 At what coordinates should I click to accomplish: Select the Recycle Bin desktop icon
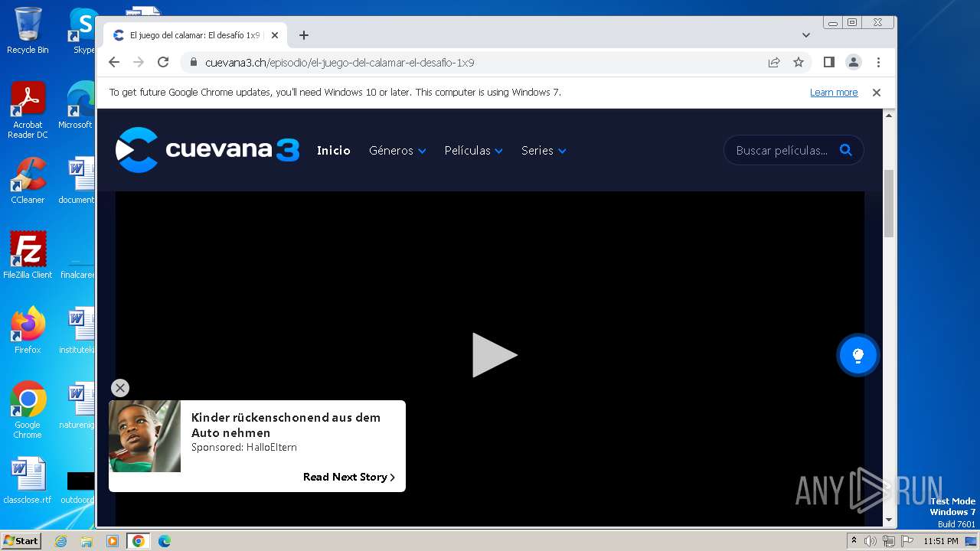click(28, 31)
